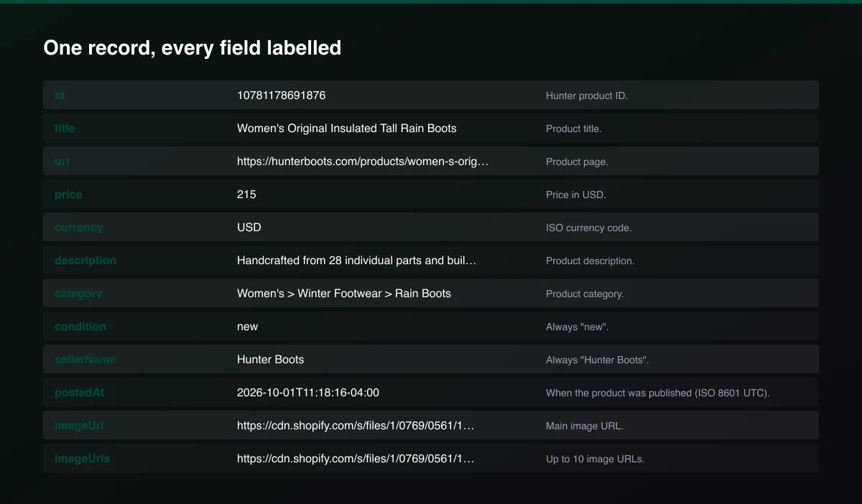862x504 pixels.
Task: Select the 'sellerName' field name
Action: pos(85,359)
